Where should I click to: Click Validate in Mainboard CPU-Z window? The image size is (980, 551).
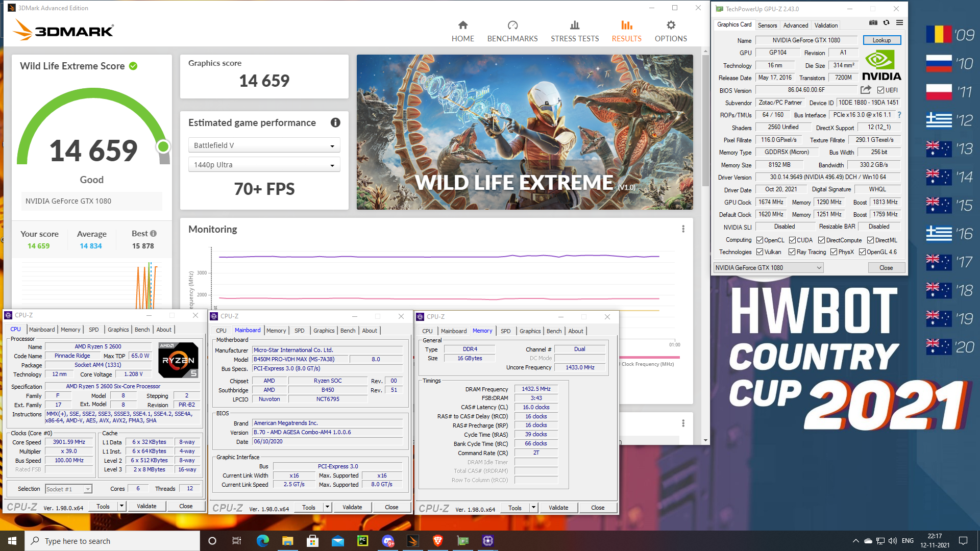click(x=352, y=507)
